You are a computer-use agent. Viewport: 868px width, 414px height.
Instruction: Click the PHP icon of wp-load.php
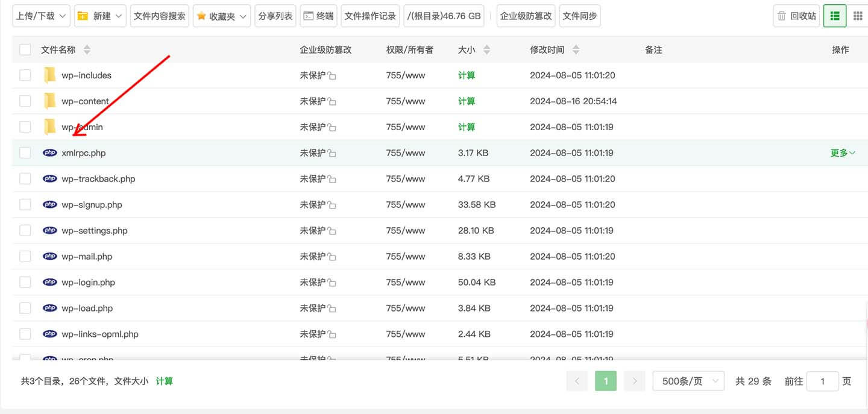[50, 309]
